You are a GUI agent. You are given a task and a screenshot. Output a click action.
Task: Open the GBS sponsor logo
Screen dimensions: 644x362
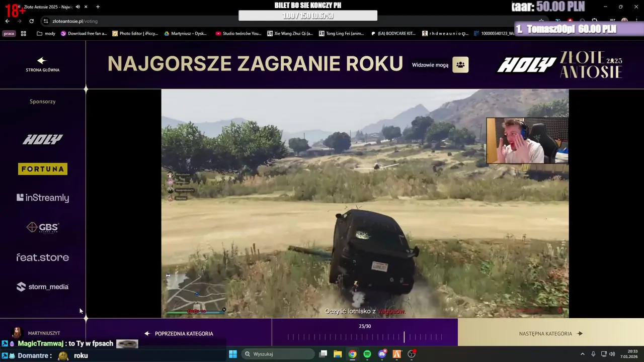tap(43, 228)
